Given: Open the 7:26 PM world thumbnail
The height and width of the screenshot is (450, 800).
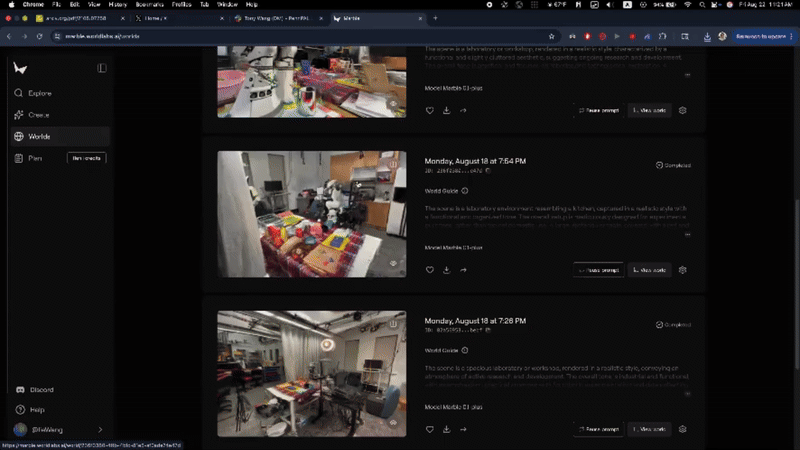Looking at the screenshot, I should pos(312,374).
